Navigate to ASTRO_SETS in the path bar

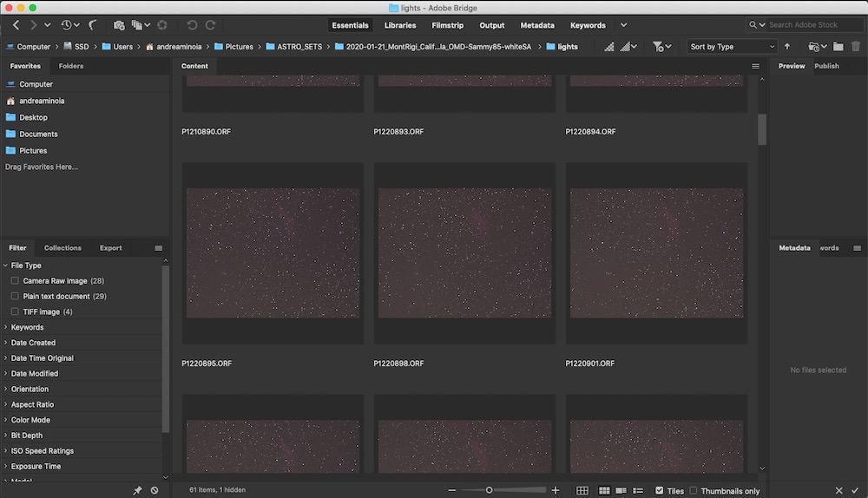294,47
